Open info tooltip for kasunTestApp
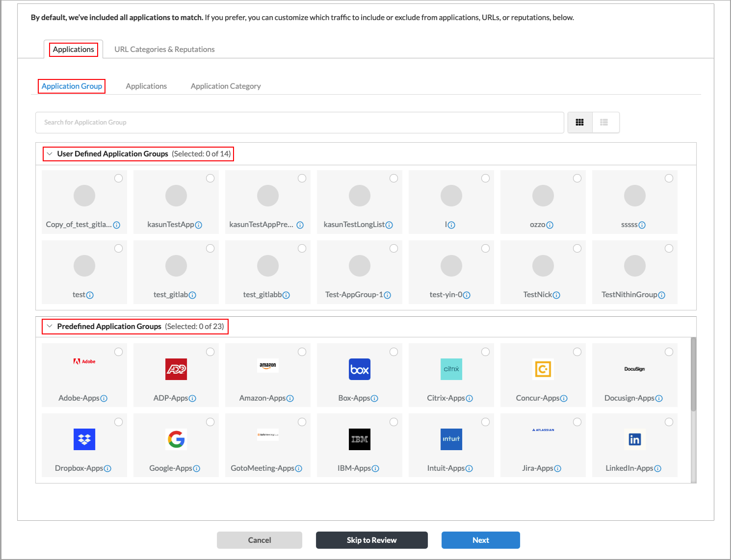The height and width of the screenshot is (560, 731). click(x=198, y=225)
